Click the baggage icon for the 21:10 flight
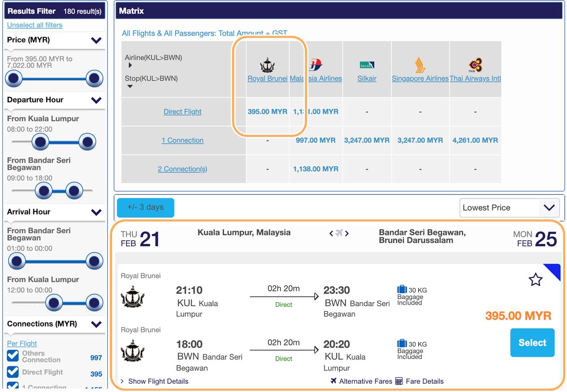The image size is (567, 392). pyautogui.click(x=402, y=289)
